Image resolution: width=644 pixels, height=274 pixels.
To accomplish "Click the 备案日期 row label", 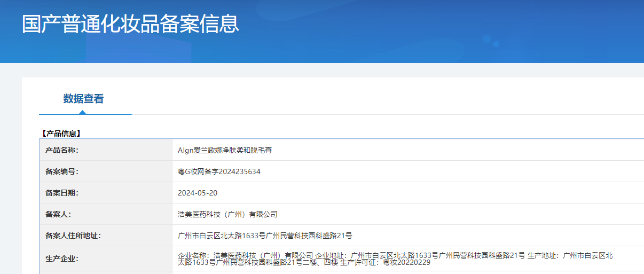I will [62, 193].
